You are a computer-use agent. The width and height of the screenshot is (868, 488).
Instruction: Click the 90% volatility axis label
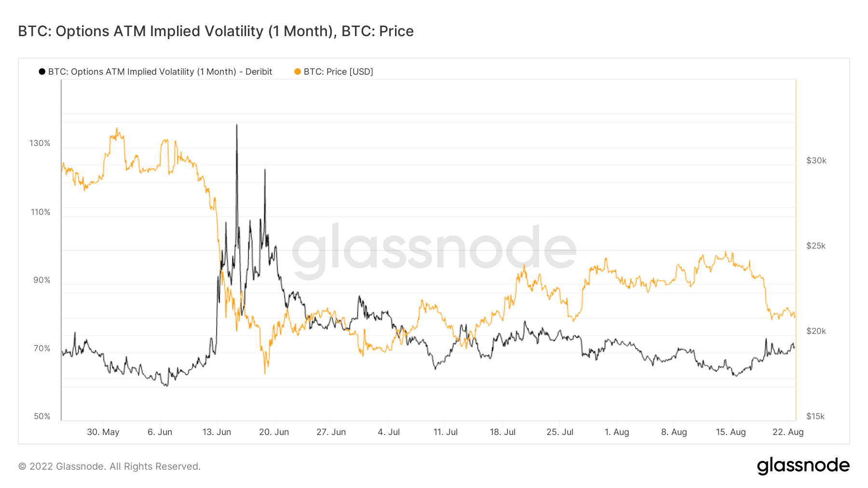42,280
